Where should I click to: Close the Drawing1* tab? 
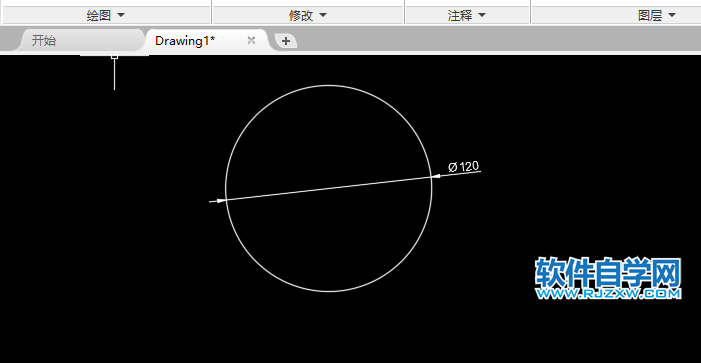click(251, 40)
